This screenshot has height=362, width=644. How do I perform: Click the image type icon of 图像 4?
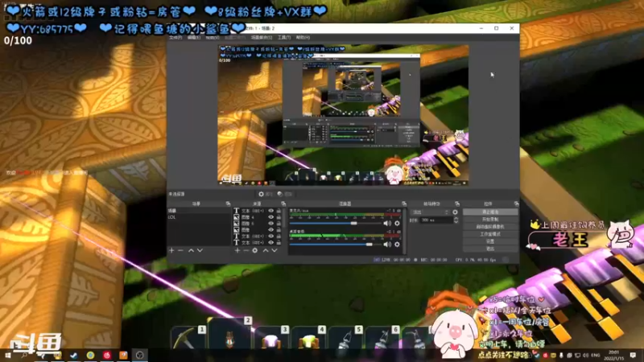[237, 217]
